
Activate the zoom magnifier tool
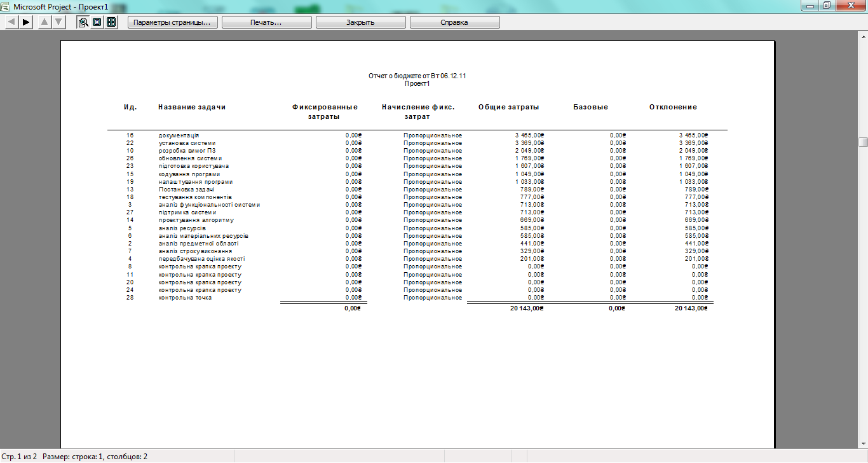[83, 22]
